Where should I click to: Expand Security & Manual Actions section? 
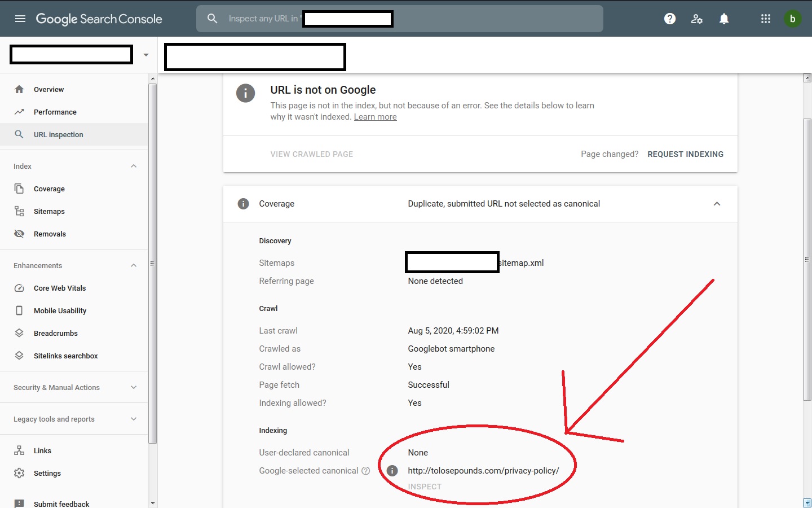[134, 387]
